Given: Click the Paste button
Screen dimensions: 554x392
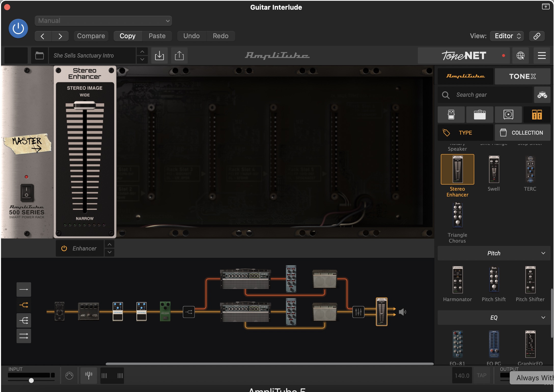Looking at the screenshot, I should coord(157,36).
